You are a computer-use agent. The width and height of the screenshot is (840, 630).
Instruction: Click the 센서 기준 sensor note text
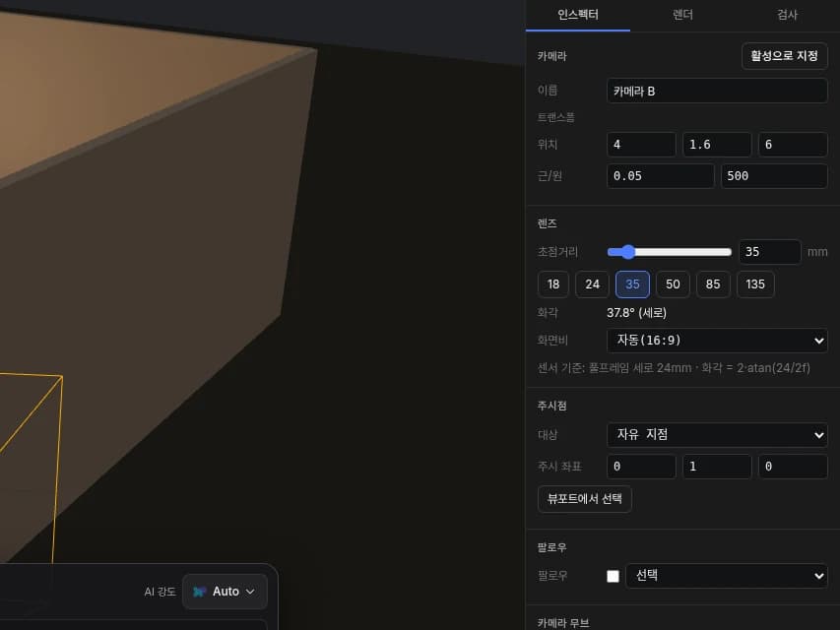click(x=674, y=368)
